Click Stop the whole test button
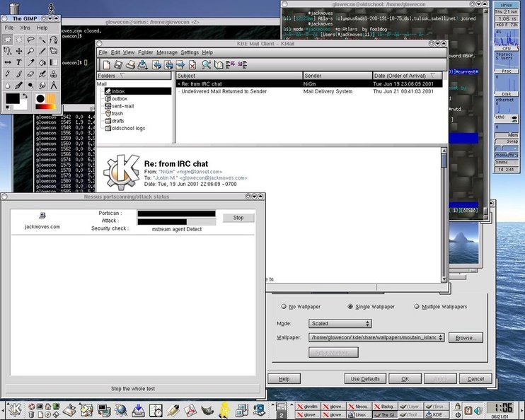This screenshot has width=525, height=420. click(x=133, y=389)
